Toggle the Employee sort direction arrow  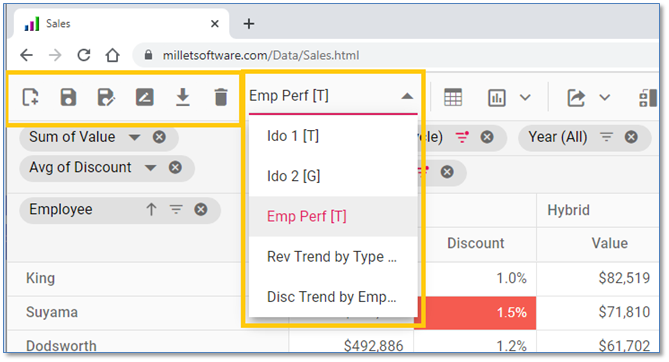click(151, 209)
